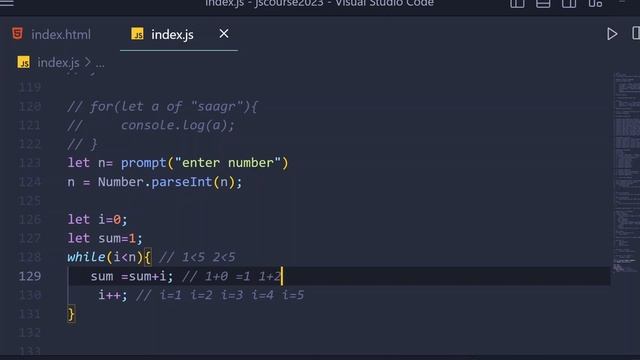This screenshot has height=360, width=640.
Task: Click the 'let i=0;' statement
Action: 98,220
